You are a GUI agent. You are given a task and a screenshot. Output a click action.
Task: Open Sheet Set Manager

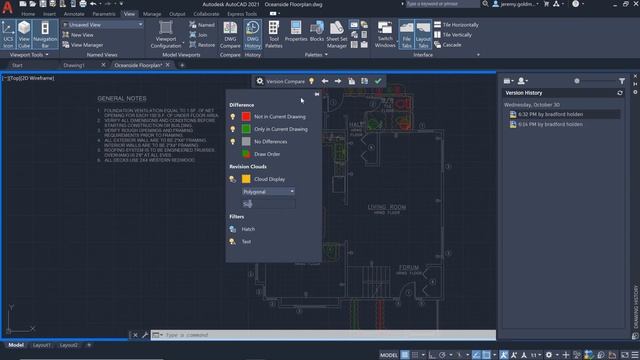(337, 34)
